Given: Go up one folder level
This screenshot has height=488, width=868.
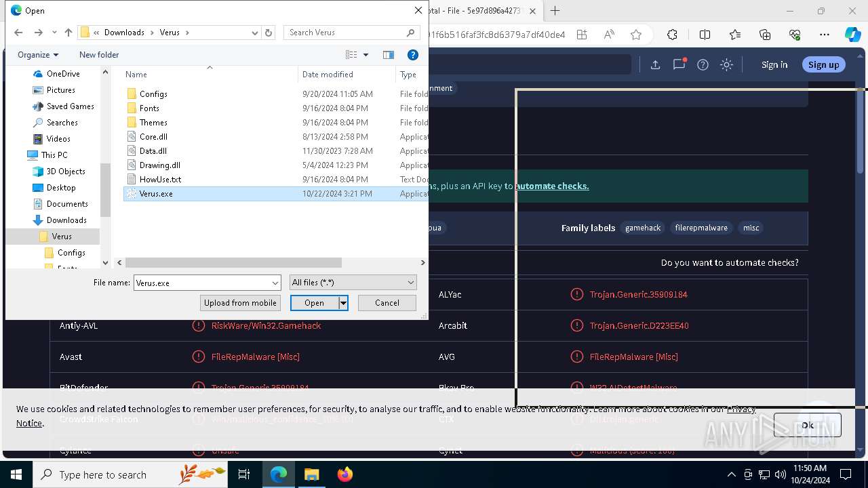Looking at the screenshot, I should (x=68, y=33).
